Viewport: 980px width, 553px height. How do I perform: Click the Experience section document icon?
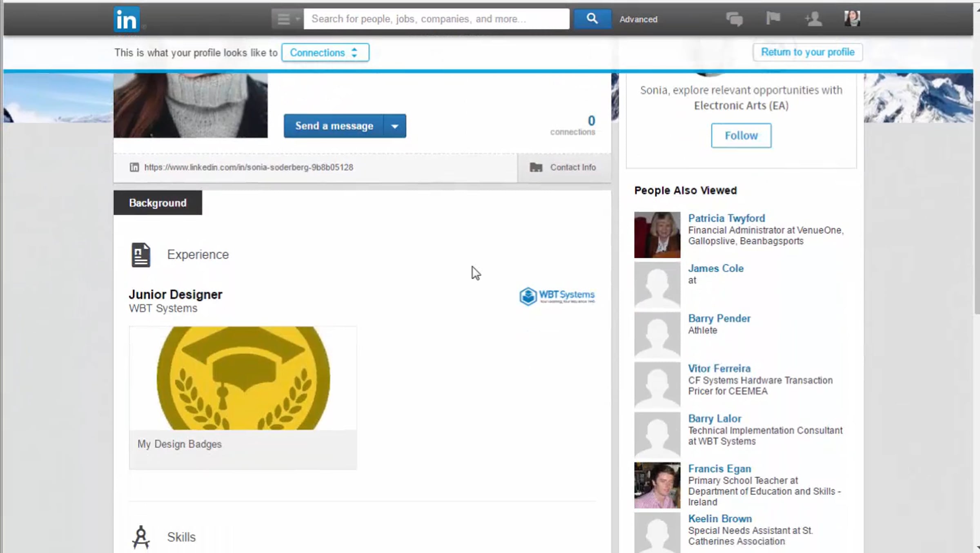(x=141, y=255)
